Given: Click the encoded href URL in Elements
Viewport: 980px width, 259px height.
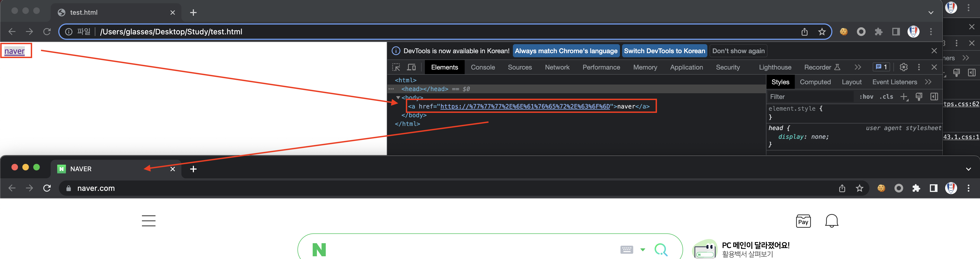Looking at the screenshot, I should 525,106.
